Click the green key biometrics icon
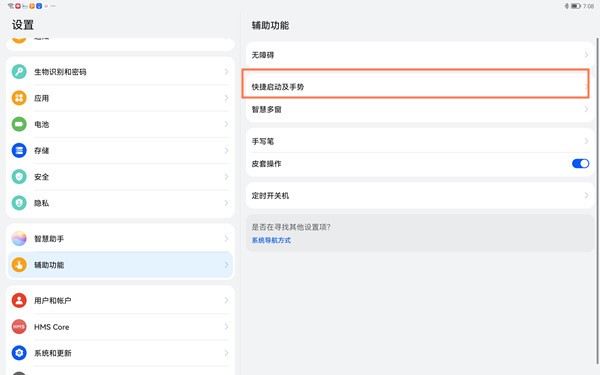The image size is (600, 375). pyautogui.click(x=19, y=72)
